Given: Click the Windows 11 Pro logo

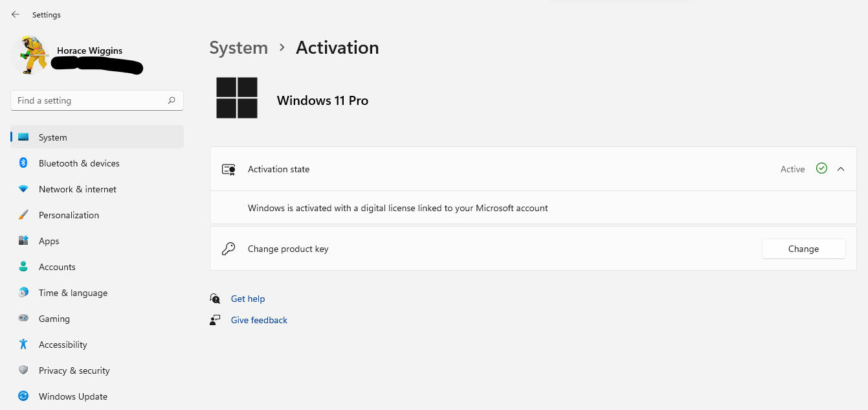Looking at the screenshot, I should click(237, 98).
